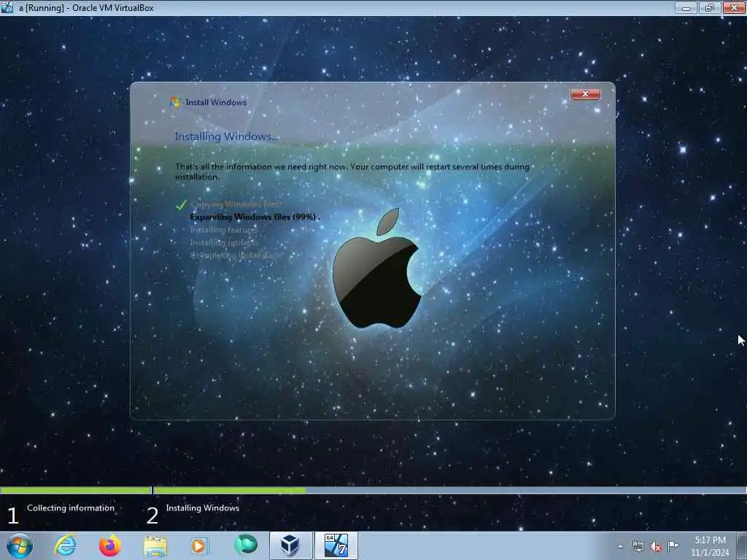Click the VirtualBox title bar icon
This screenshot has height=560, width=747.
7,7
